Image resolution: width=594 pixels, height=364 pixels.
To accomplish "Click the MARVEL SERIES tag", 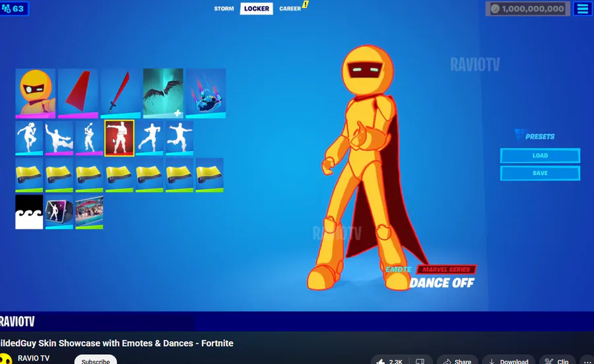I will coord(446,270).
